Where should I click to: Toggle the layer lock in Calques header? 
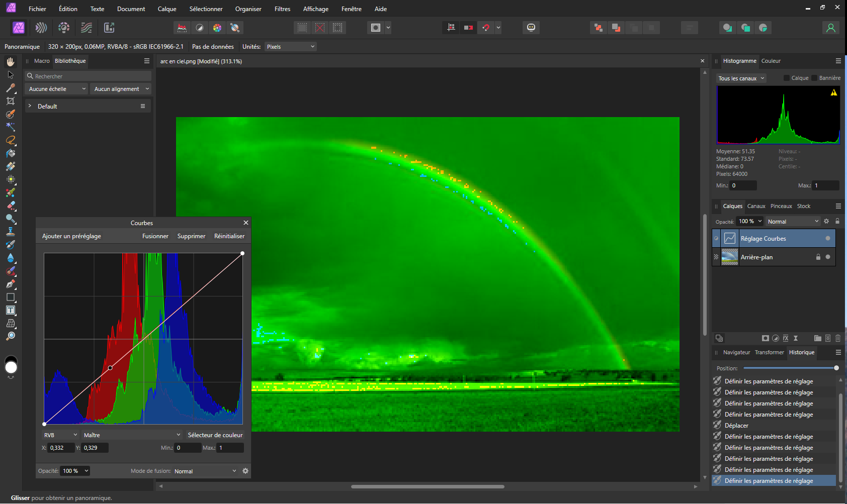coord(837,221)
